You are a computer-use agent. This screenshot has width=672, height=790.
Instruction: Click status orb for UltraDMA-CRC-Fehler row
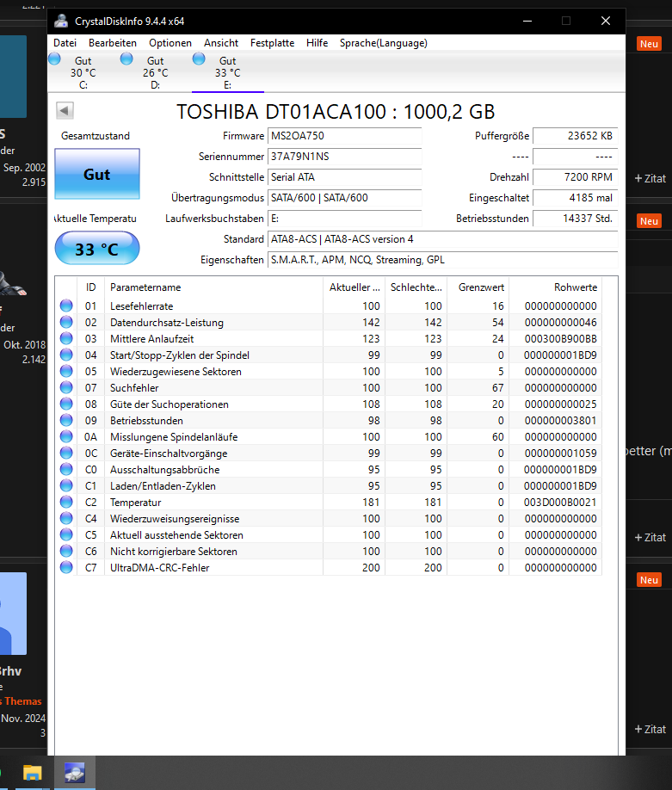pyautogui.click(x=66, y=567)
